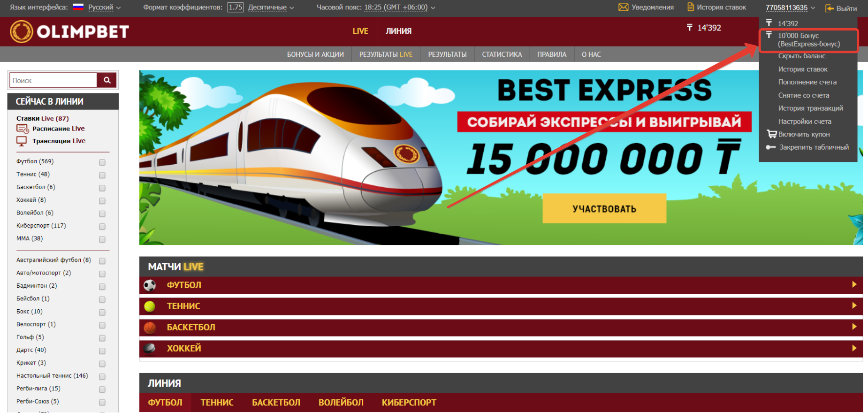Click Пополнение счета in account menu
The height and width of the screenshot is (420, 868).
click(x=807, y=82)
